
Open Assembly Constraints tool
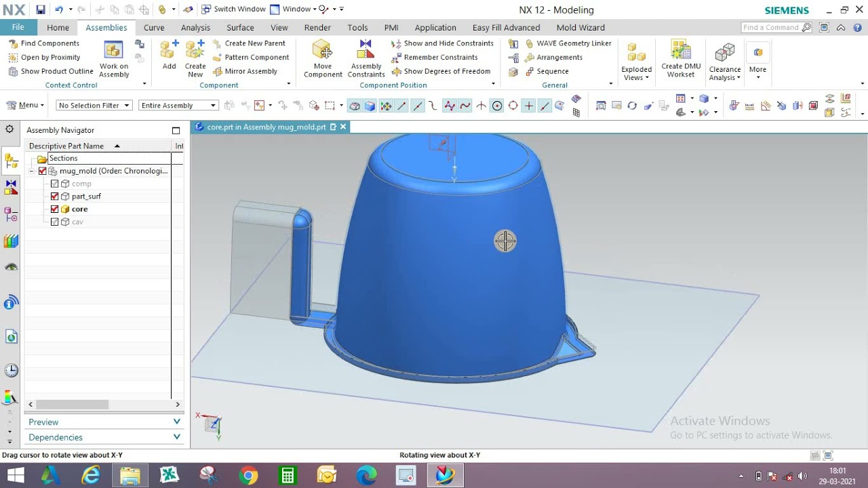point(366,59)
